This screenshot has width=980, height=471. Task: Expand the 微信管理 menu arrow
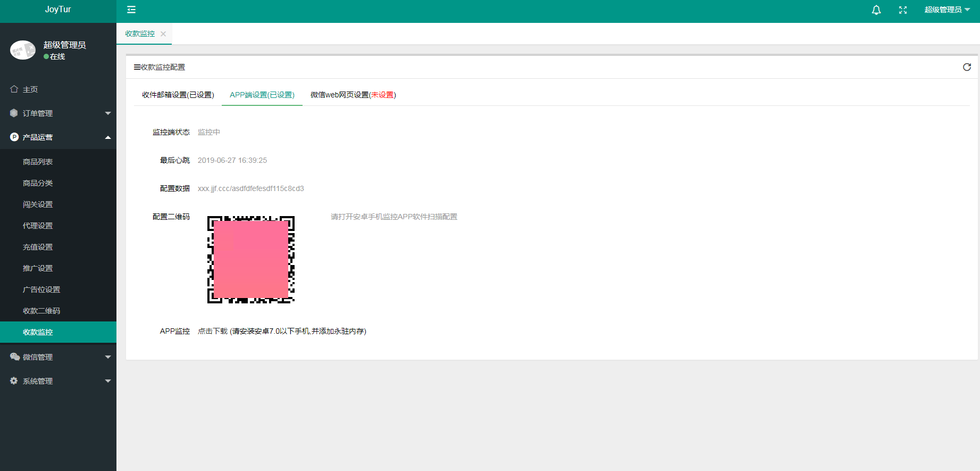(x=108, y=357)
